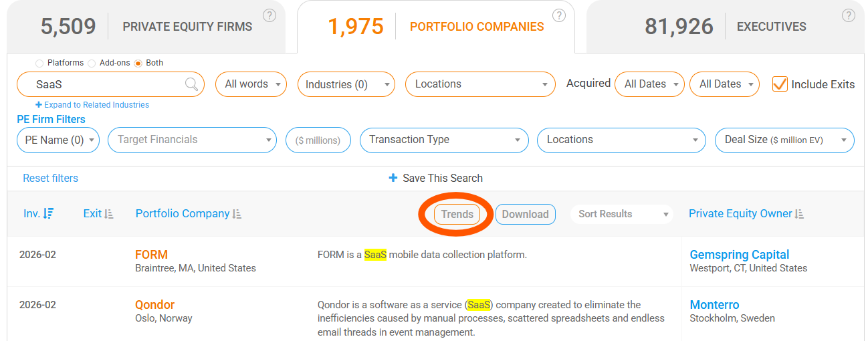Click plus icon for Save This Search
The height and width of the screenshot is (341, 868).
coord(393,178)
